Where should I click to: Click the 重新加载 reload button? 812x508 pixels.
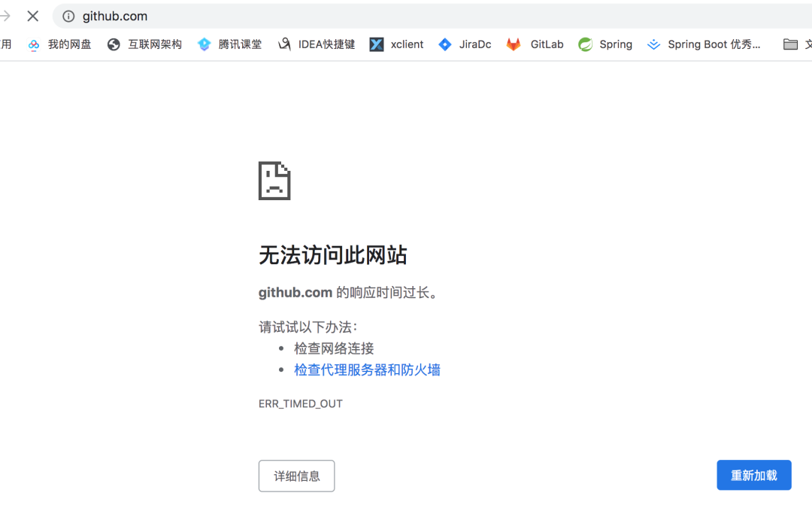(753, 475)
